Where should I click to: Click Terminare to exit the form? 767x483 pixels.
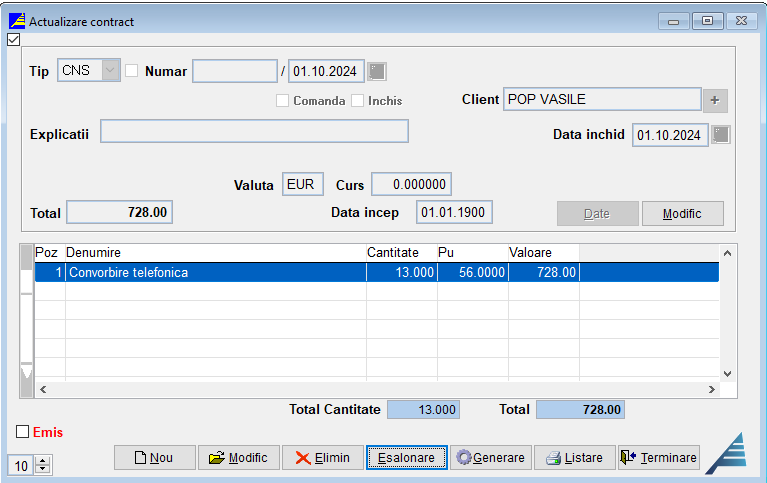tap(658, 458)
